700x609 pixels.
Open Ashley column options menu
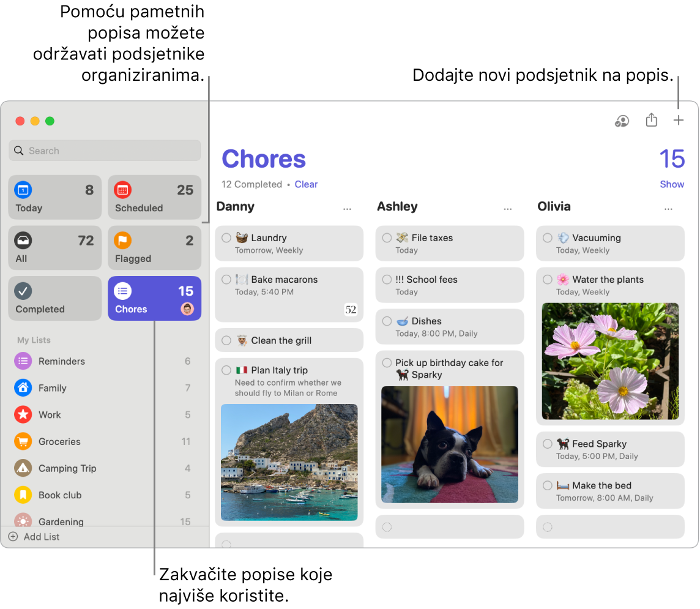pyautogui.click(x=508, y=209)
